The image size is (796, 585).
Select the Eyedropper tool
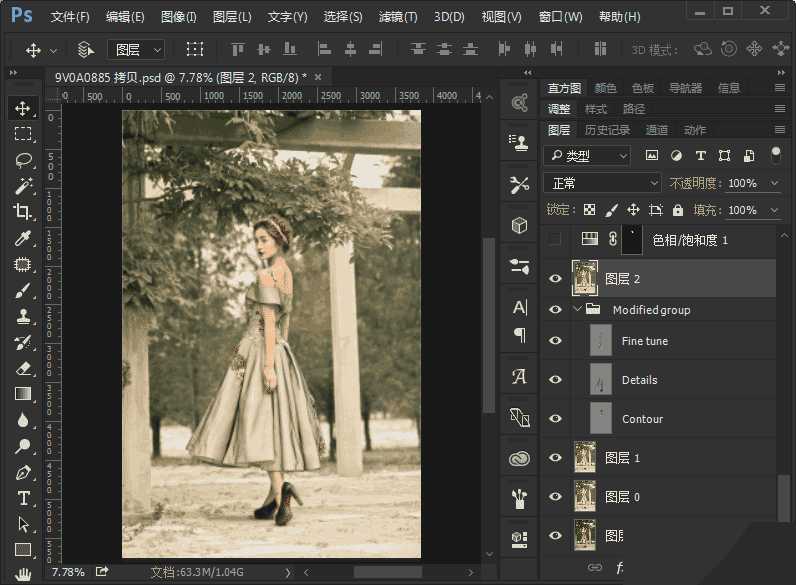point(23,238)
